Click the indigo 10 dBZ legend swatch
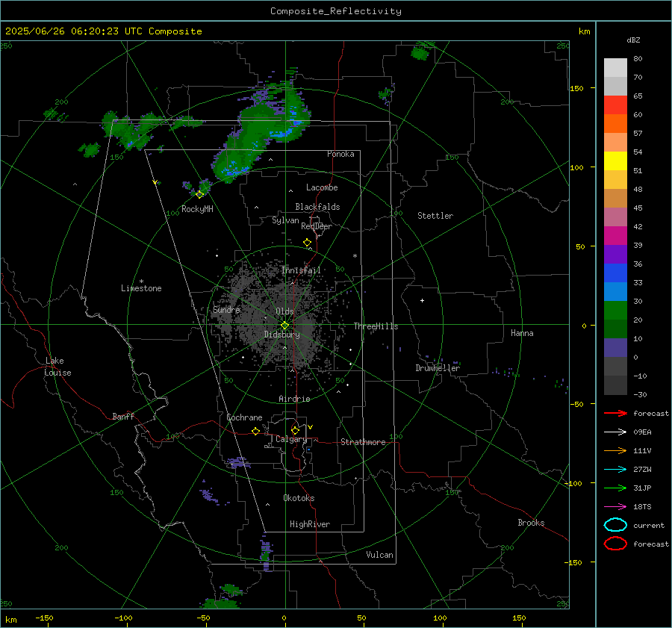Screen dimensions: 672x628 pos(615,348)
